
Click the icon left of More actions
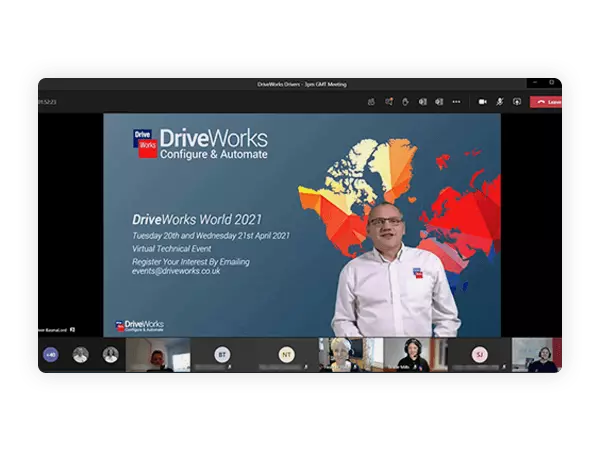pyautogui.click(x=439, y=102)
